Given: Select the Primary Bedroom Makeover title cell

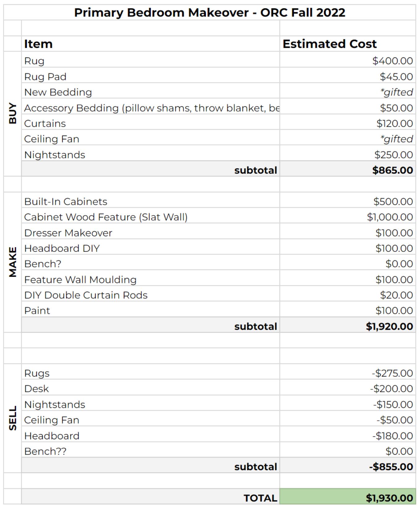Looking at the screenshot, I should [x=210, y=12].
